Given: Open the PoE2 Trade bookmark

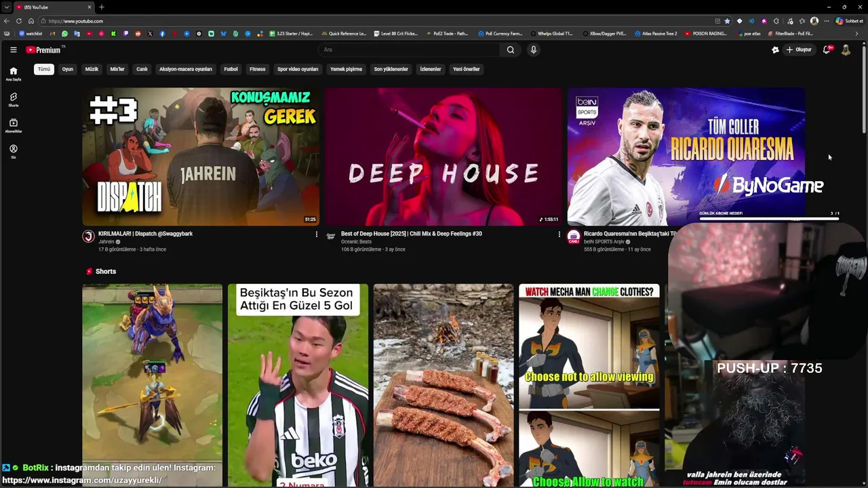Looking at the screenshot, I should click(448, 33).
